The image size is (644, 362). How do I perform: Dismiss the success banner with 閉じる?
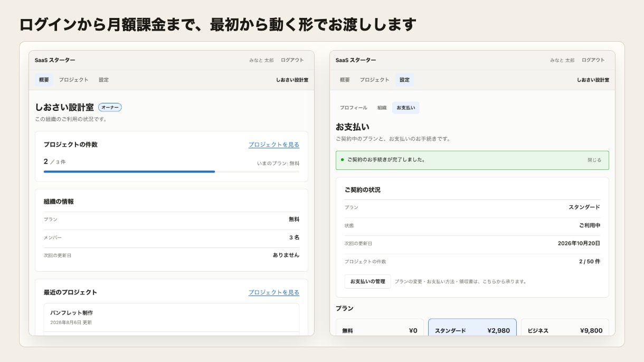(594, 160)
